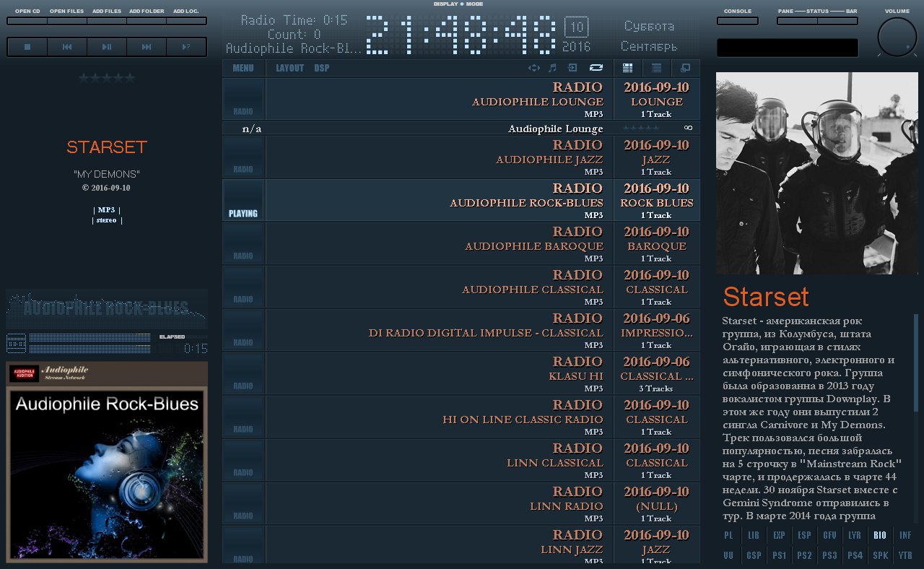The width and height of the screenshot is (924, 569).
Task: Open the LAYOUT menu
Action: 289,68
